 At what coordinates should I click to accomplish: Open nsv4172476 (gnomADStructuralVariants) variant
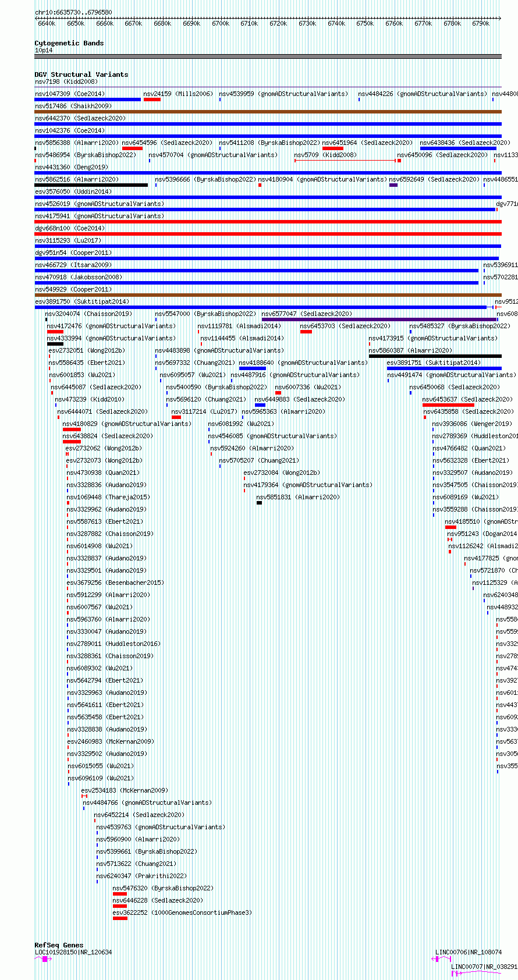[x=111, y=326]
